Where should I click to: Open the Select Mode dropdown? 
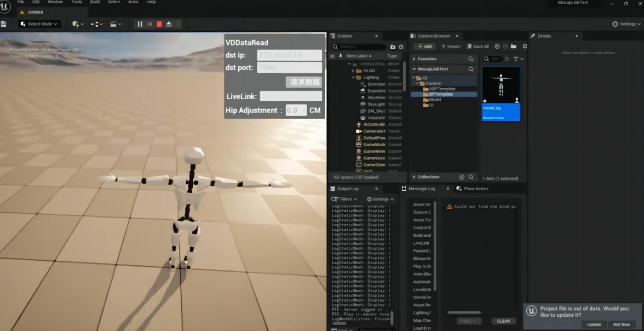pos(40,24)
